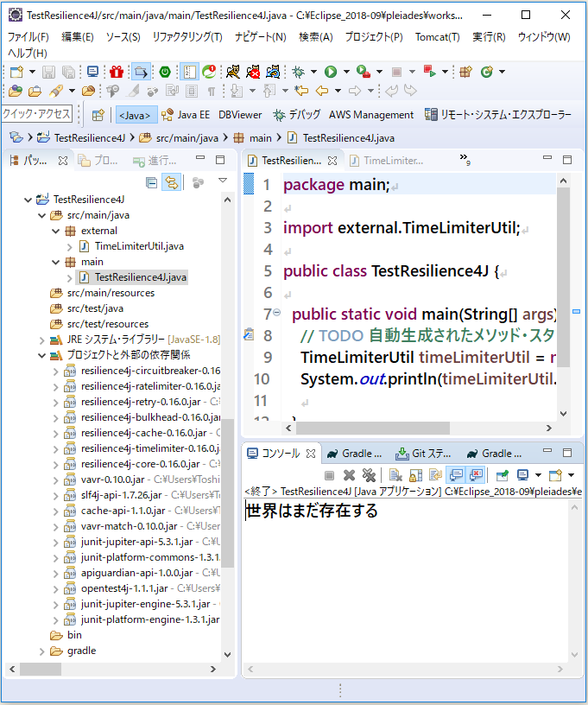The image size is (588, 705).
Task: Click the Debug bug icon in the toolbar
Action: (x=298, y=72)
